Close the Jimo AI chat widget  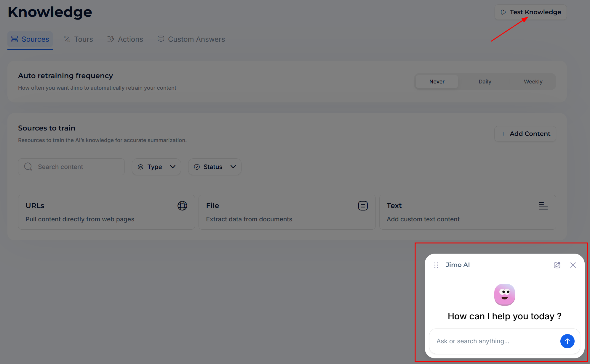click(x=573, y=265)
